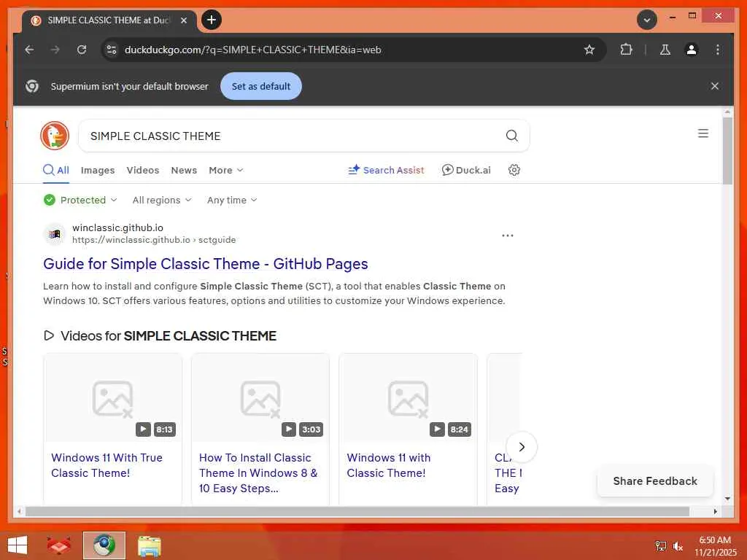
Task: Go back to previous page
Action: click(29, 50)
